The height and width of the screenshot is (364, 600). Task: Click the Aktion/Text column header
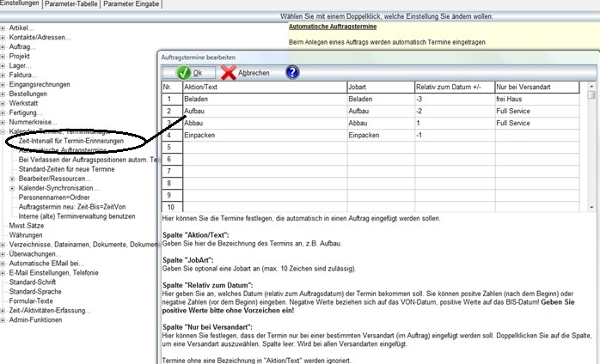click(x=265, y=87)
